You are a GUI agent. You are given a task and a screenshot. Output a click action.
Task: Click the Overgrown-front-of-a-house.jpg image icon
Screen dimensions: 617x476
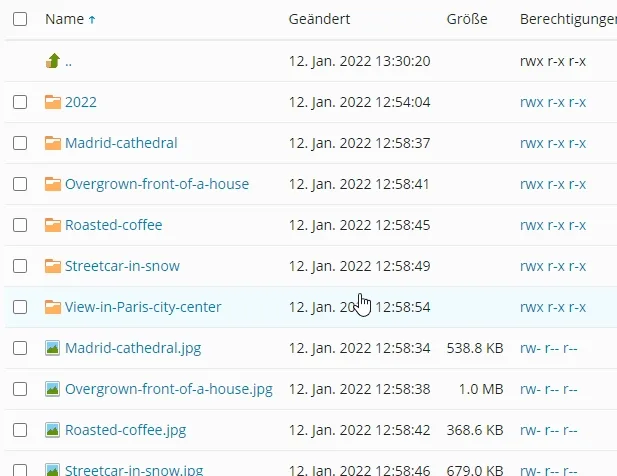pyautogui.click(x=53, y=389)
